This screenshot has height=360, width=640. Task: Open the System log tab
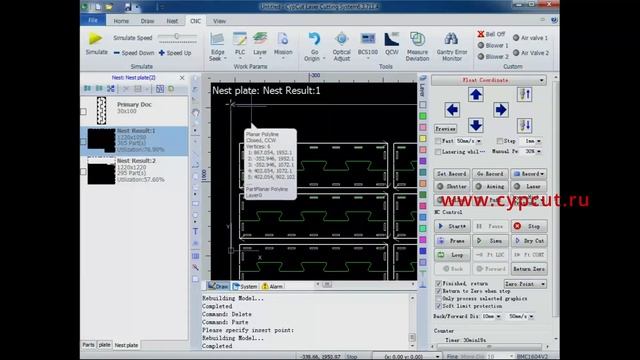tap(245, 287)
